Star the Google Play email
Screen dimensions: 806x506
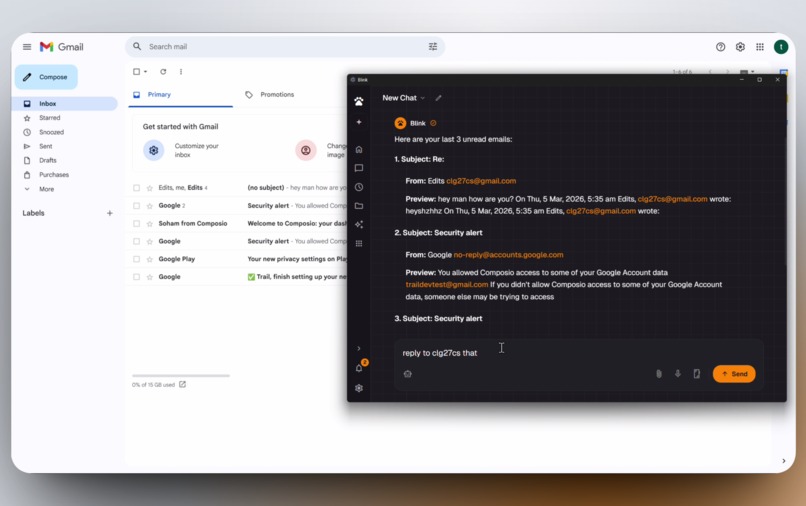click(150, 259)
